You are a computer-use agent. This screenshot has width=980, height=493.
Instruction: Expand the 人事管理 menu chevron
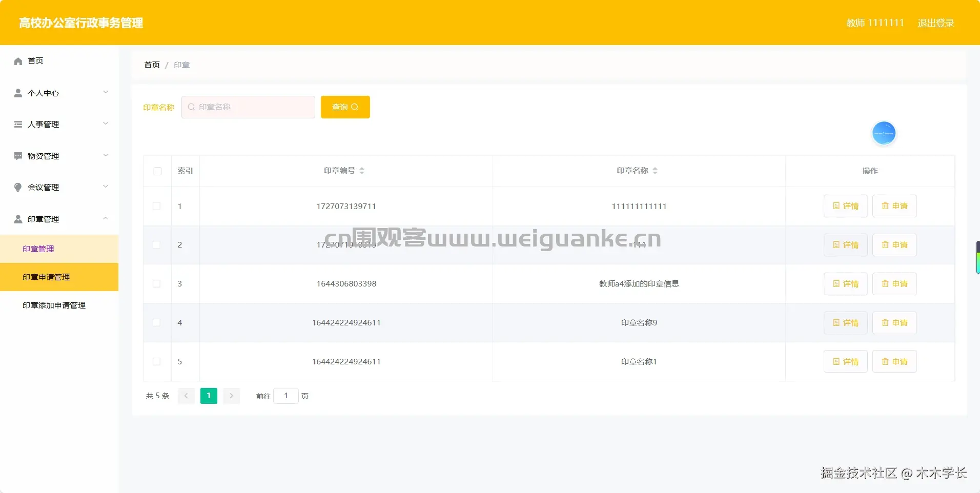[x=106, y=124]
